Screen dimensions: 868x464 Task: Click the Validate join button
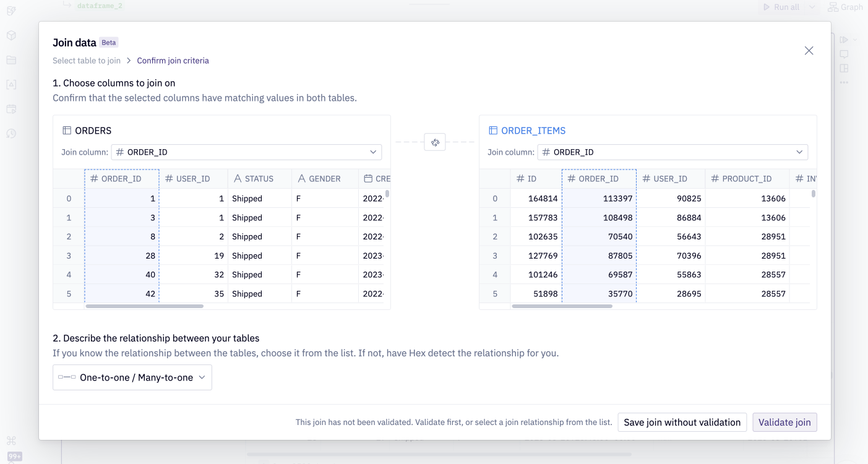point(784,422)
